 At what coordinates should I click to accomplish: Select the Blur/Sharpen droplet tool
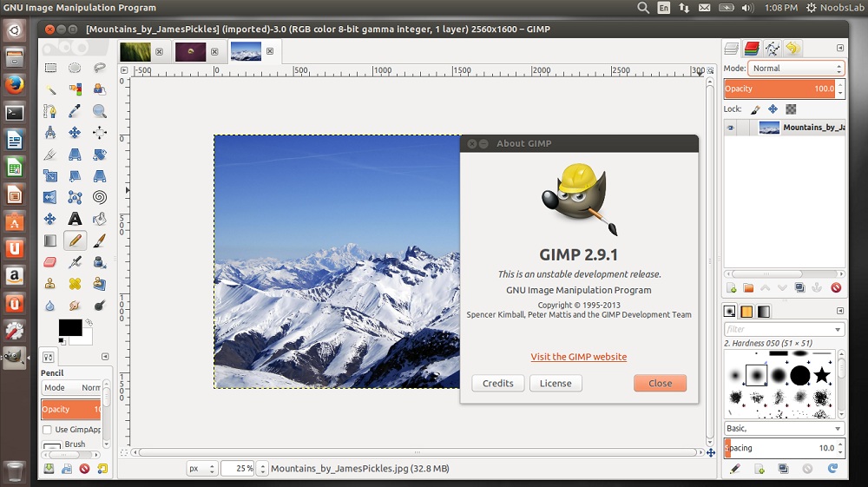coord(50,306)
